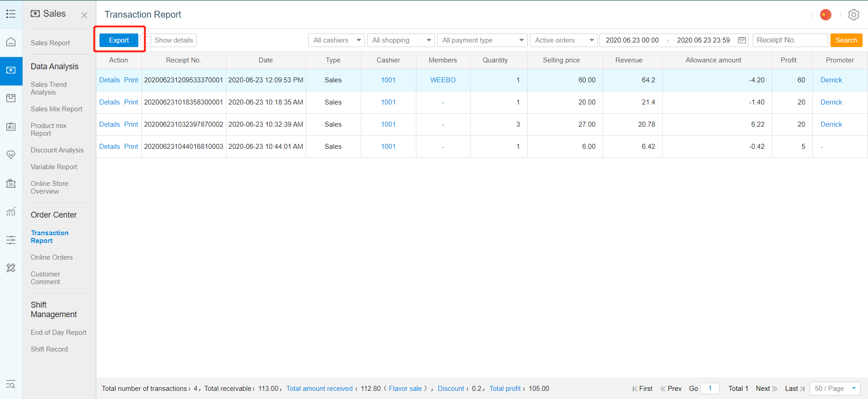Open Online Orders menu item

[52, 257]
